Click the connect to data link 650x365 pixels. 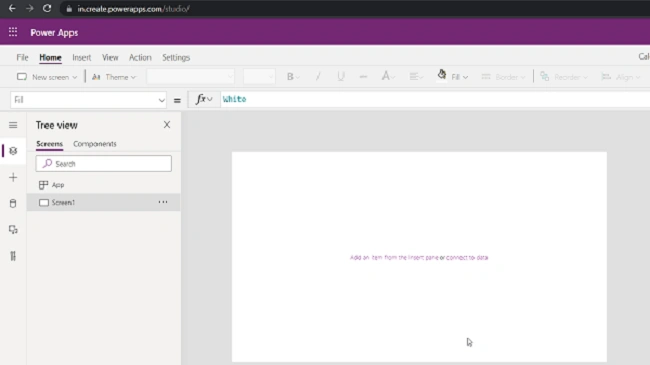(x=467, y=258)
